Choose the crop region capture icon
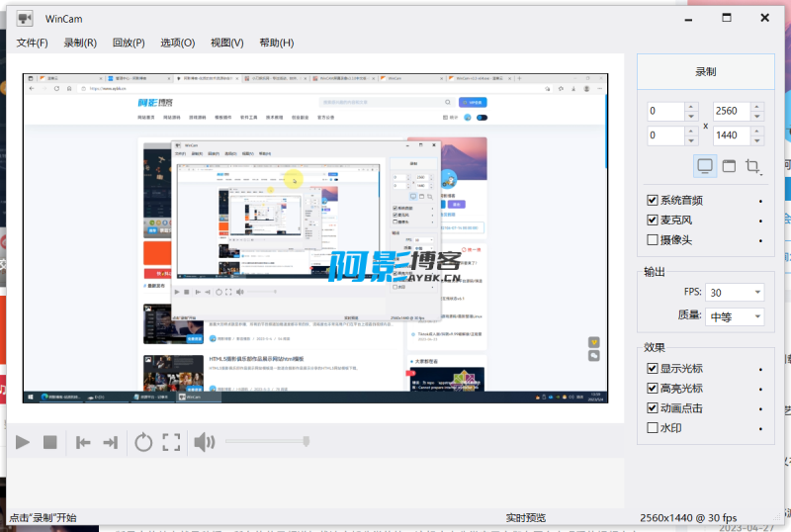The height and width of the screenshot is (532, 791). click(x=752, y=166)
